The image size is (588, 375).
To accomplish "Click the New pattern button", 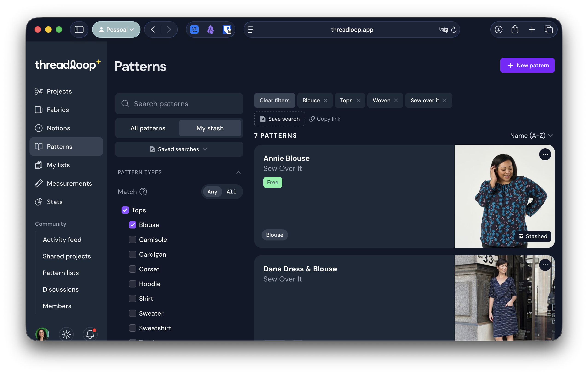I will coord(527,65).
